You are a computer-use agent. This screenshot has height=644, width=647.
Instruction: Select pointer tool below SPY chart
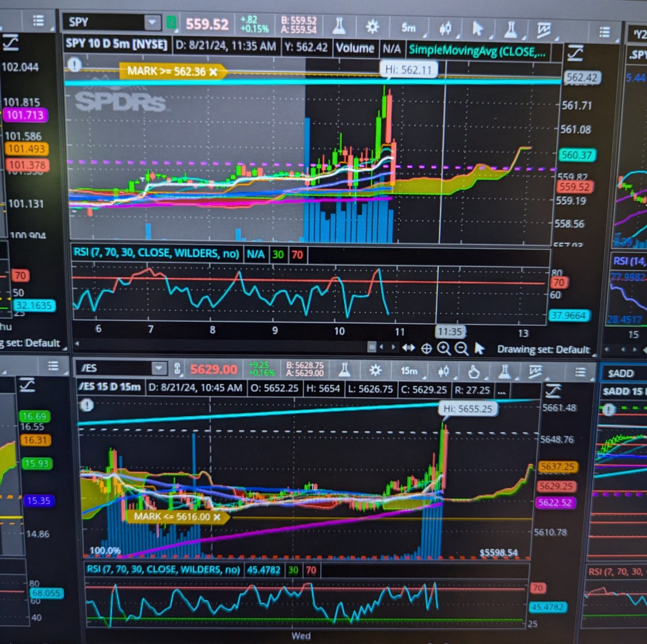pyautogui.click(x=479, y=348)
